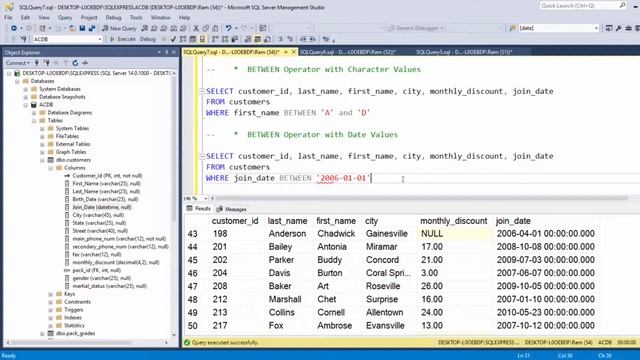Select Results to File icon
This screenshot has width=640, height=360.
pos(267,39)
